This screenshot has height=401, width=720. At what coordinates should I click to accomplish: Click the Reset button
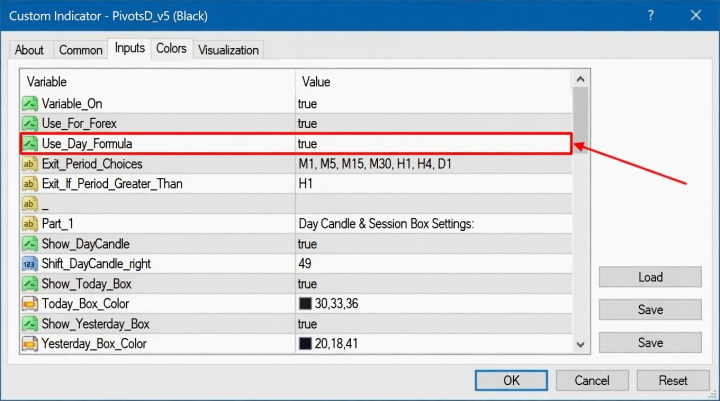673,380
